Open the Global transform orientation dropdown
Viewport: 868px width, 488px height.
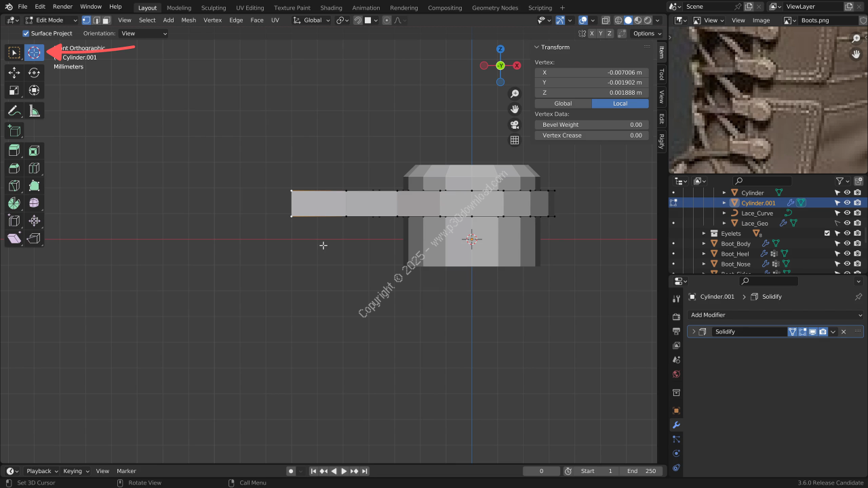click(313, 20)
